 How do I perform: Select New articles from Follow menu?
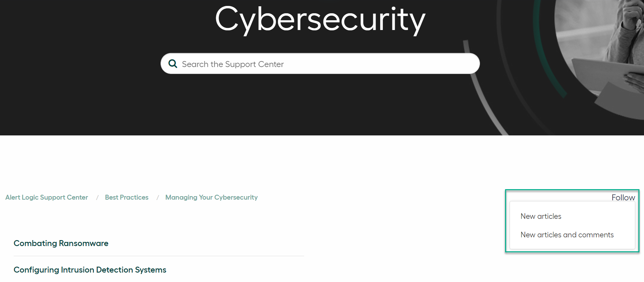pyautogui.click(x=541, y=216)
